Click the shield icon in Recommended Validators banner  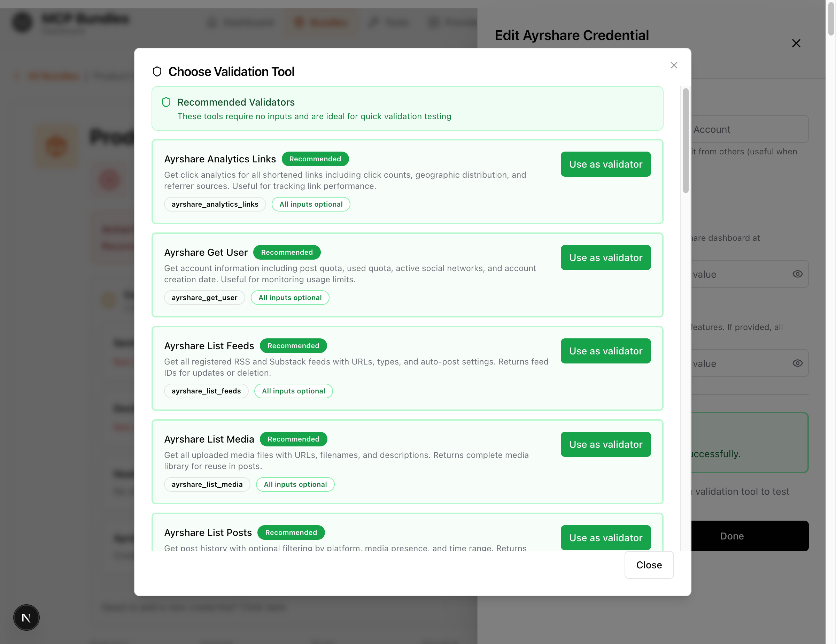click(166, 102)
